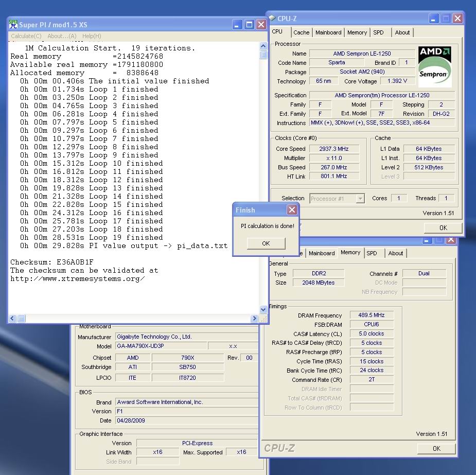Click the BIOS Date field 04/28/2009

(187, 420)
